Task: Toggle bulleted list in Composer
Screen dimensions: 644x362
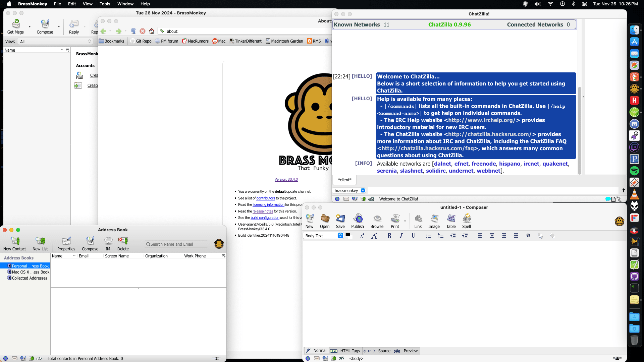Action: 429,236
